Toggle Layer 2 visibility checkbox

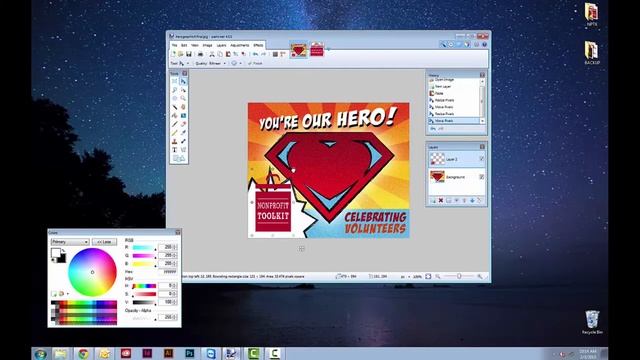click(481, 159)
